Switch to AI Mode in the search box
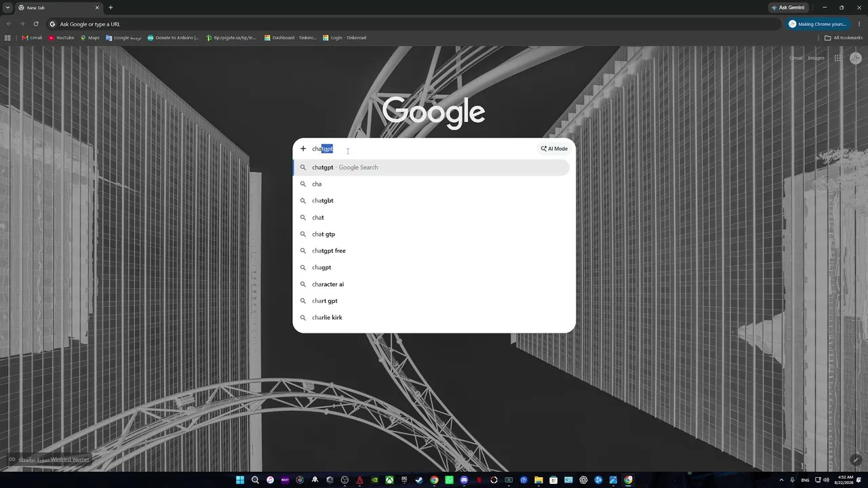This screenshot has width=868, height=488. click(555, 149)
